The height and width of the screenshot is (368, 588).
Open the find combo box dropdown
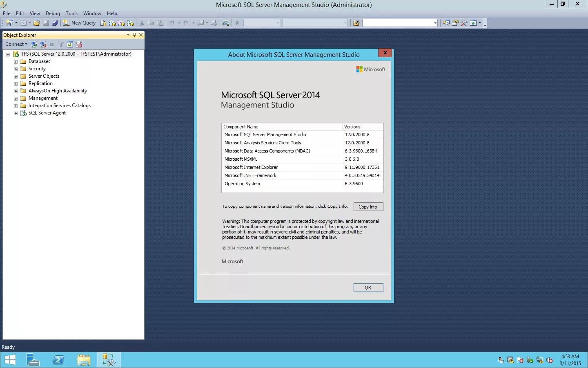point(435,23)
